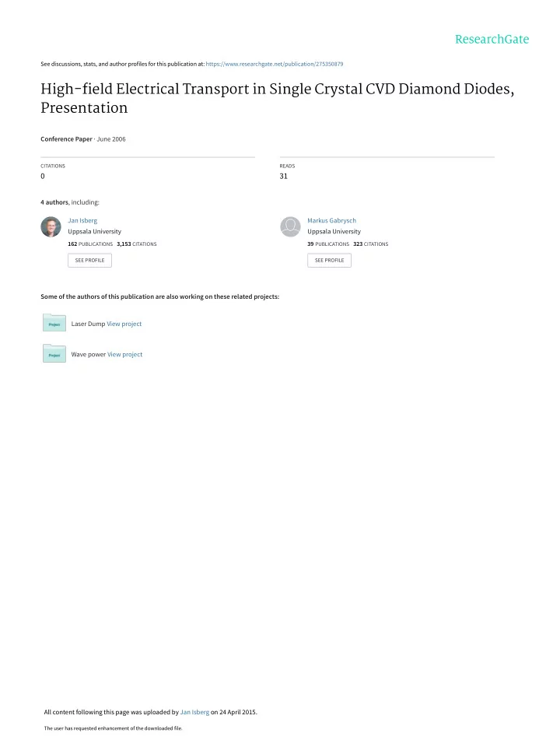
Task: Click the Laser Dump project folder icon
Action: (54, 322)
